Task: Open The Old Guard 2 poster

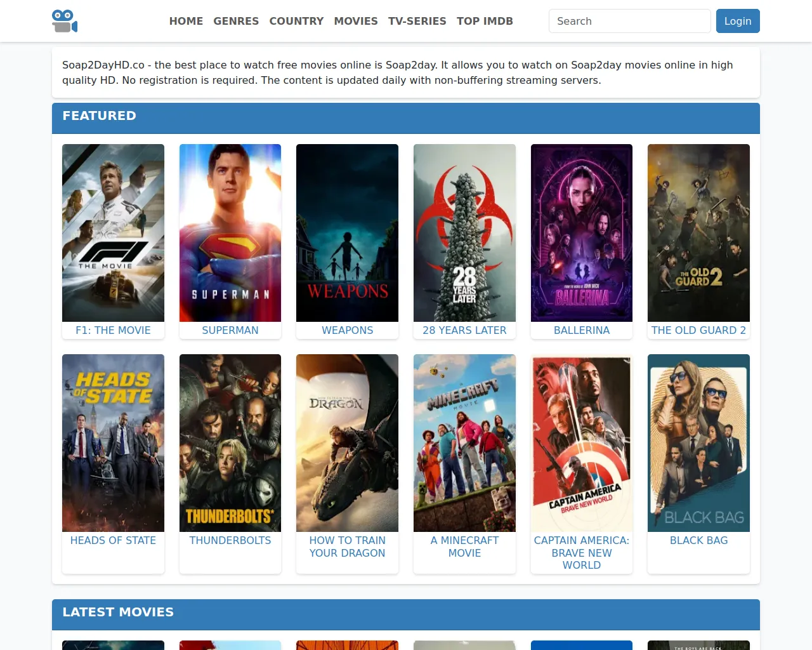Action: pyautogui.click(x=698, y=233)
